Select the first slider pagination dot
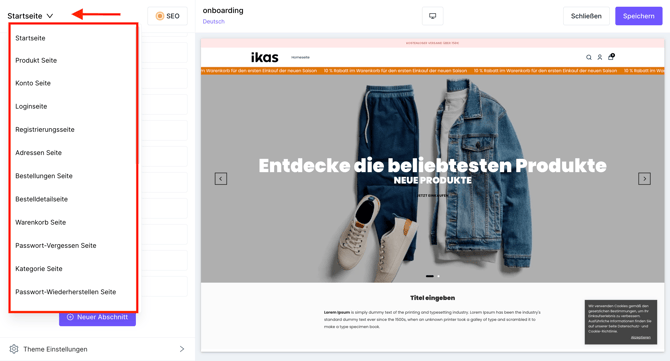This screenshot has width=670, height=361. tap(429, 276)
